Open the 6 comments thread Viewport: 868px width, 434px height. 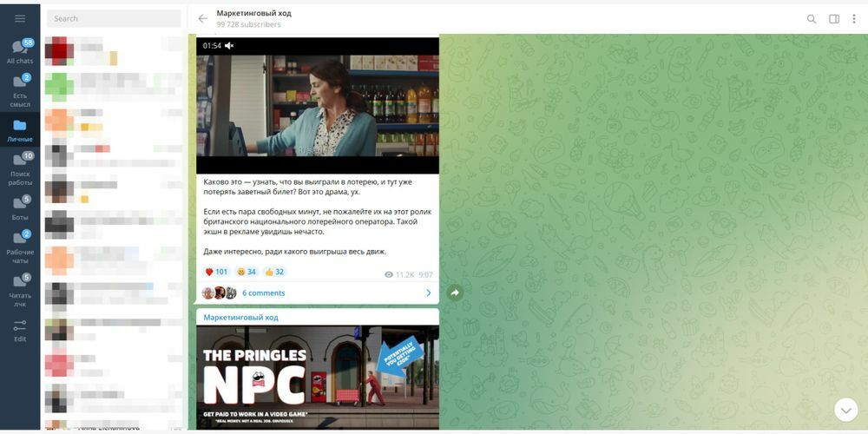(x=264, y=293)
